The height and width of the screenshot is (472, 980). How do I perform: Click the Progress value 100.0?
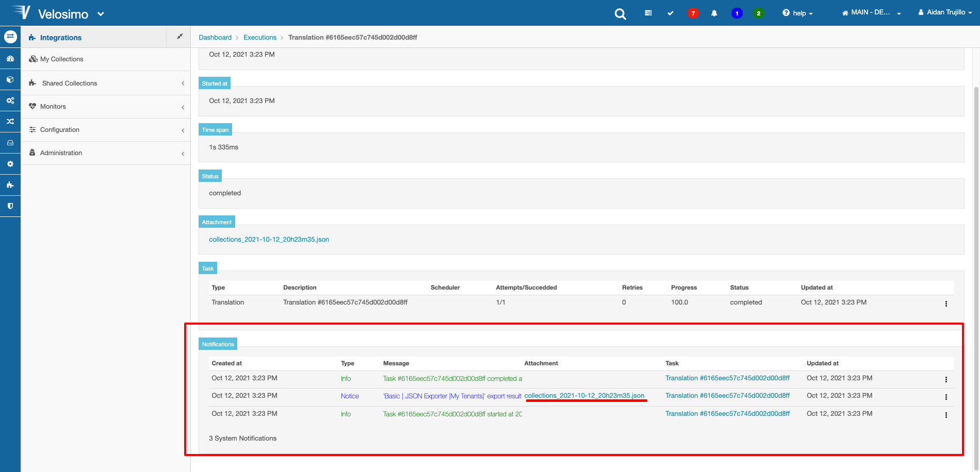point(679,302)
